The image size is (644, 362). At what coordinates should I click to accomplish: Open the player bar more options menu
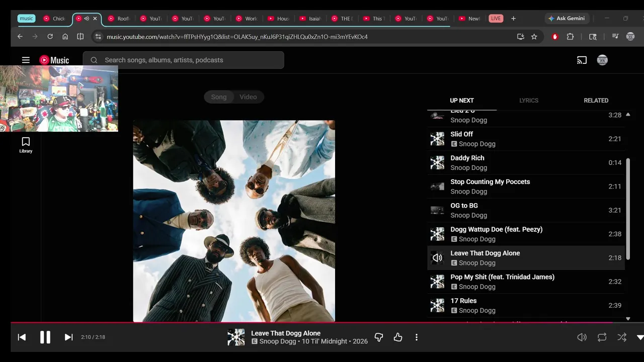tap(417, 337)
